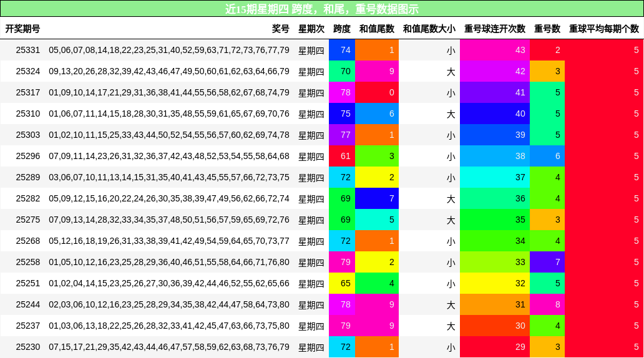This screenshot has width=644, height=358.
Task: Click repeat count cell 2 in row 25331
Action: 547,50
